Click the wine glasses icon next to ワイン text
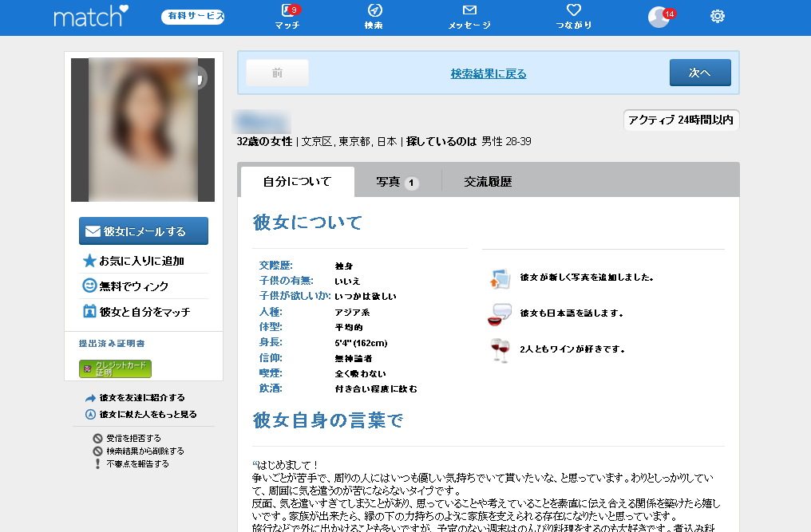The image size is (811, 532). 500,349
